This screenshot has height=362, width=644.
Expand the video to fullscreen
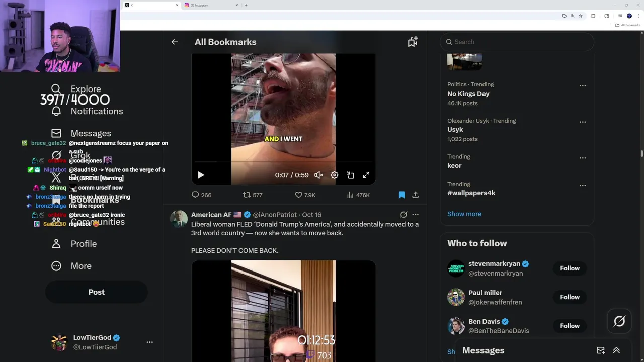(x=366, y=175)
